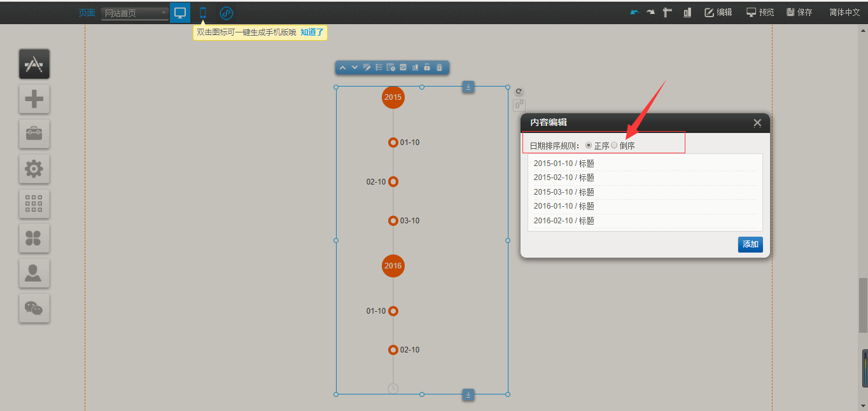Select the 正序 radio button
The image size is (868, 411).
tap(589, 146)
